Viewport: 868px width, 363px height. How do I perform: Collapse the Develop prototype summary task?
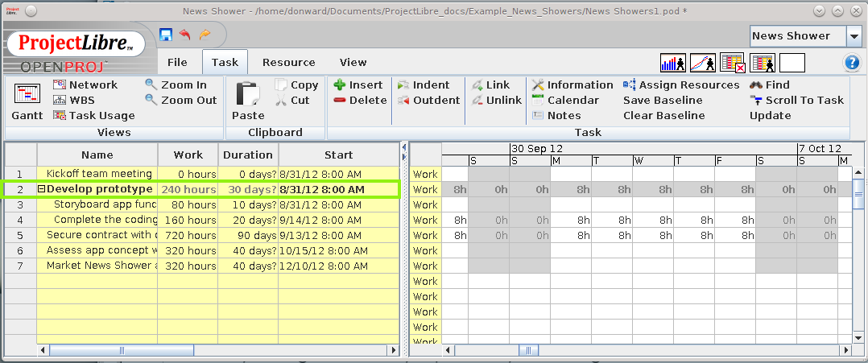[41, 189]
